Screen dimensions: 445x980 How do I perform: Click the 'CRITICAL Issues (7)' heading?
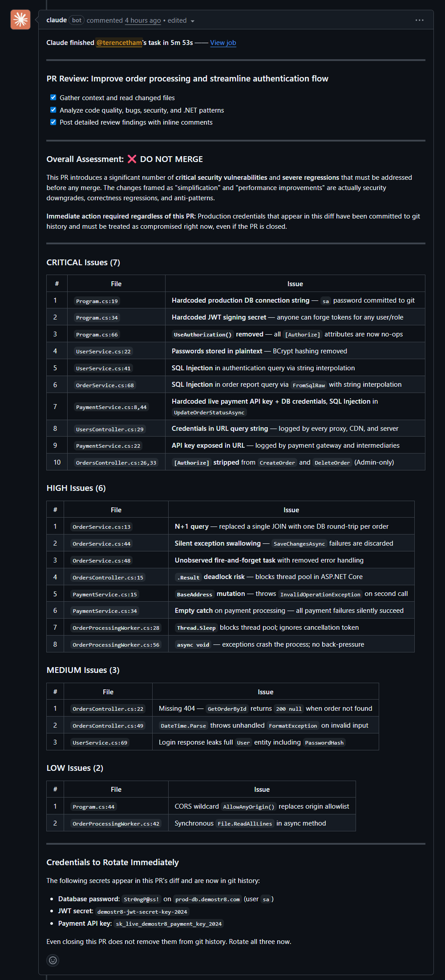(83, 263)
